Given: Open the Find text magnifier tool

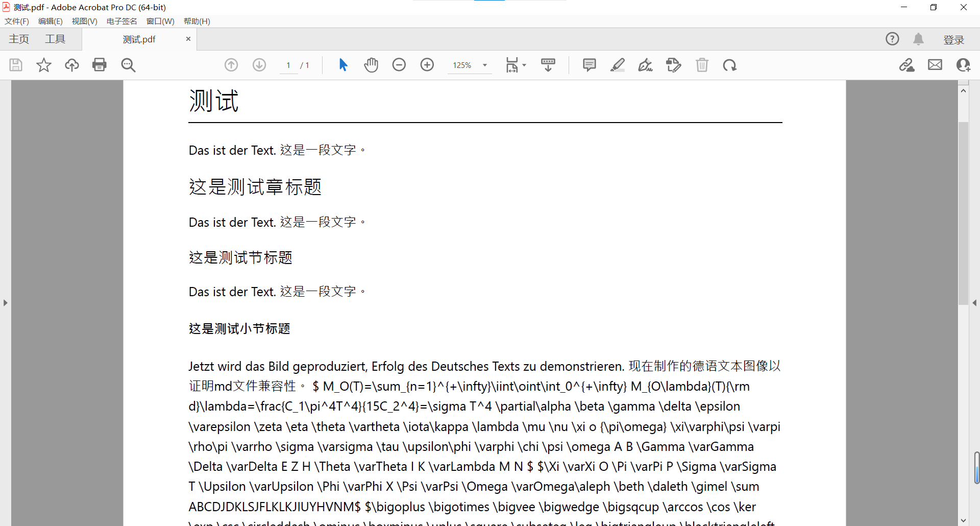Looking at the screenshot, I should tap(128, 65).
